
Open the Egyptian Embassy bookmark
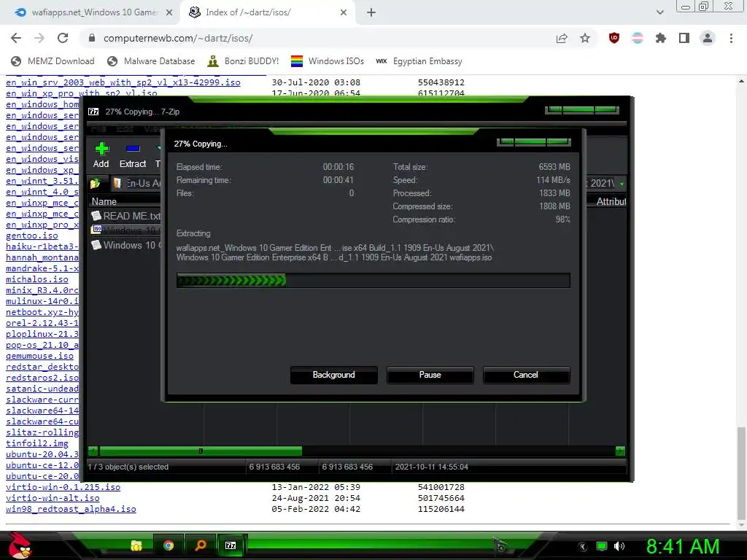coord(419,61)
